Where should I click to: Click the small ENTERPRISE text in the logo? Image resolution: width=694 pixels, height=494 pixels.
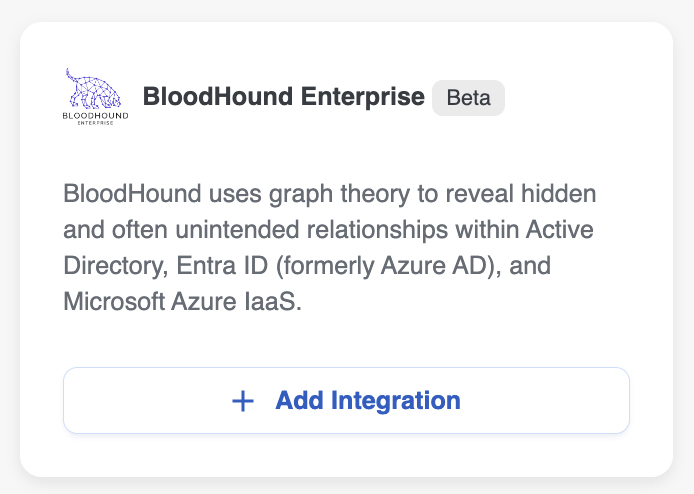click(95, 125)
